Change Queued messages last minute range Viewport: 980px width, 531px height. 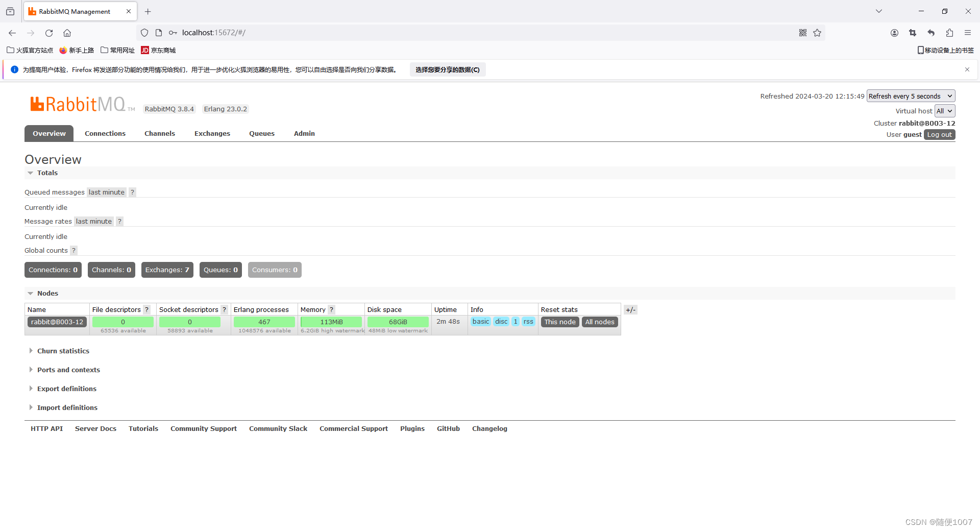click(106, 192)
